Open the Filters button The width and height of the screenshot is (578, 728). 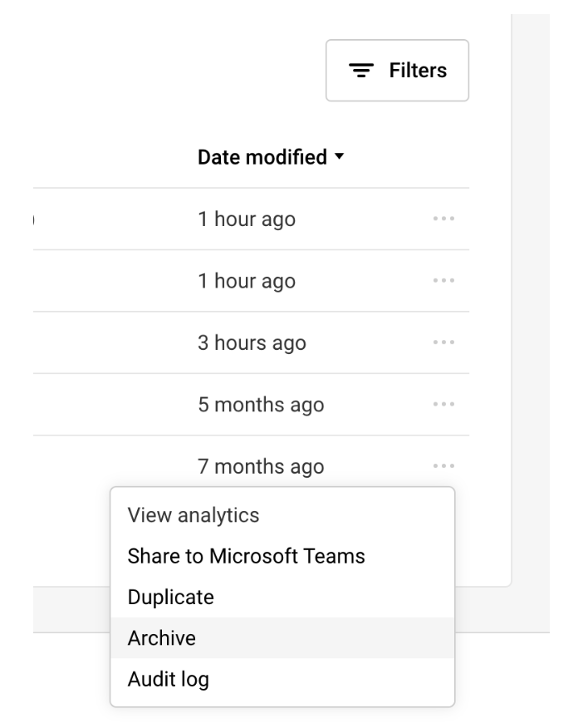(397, 71)
